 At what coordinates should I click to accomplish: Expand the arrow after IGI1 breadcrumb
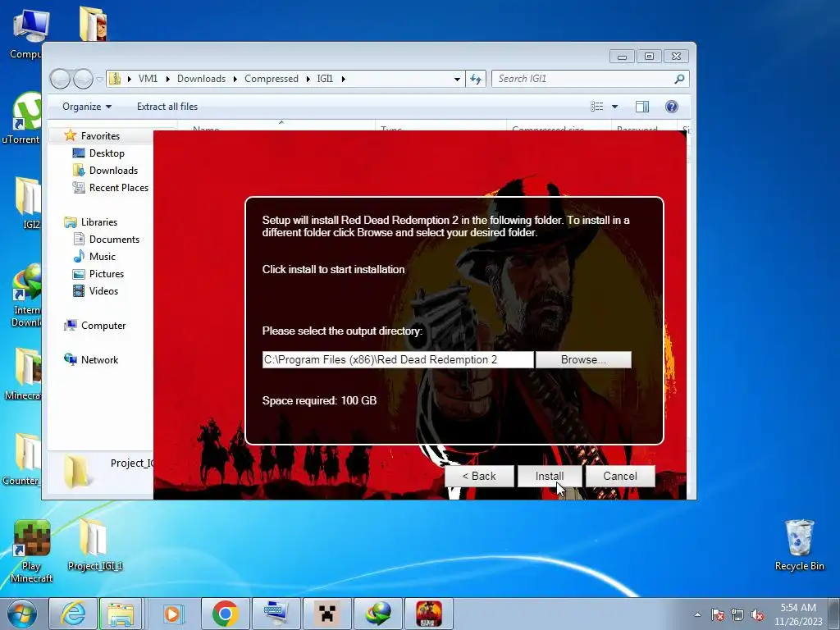coord(344,80)
